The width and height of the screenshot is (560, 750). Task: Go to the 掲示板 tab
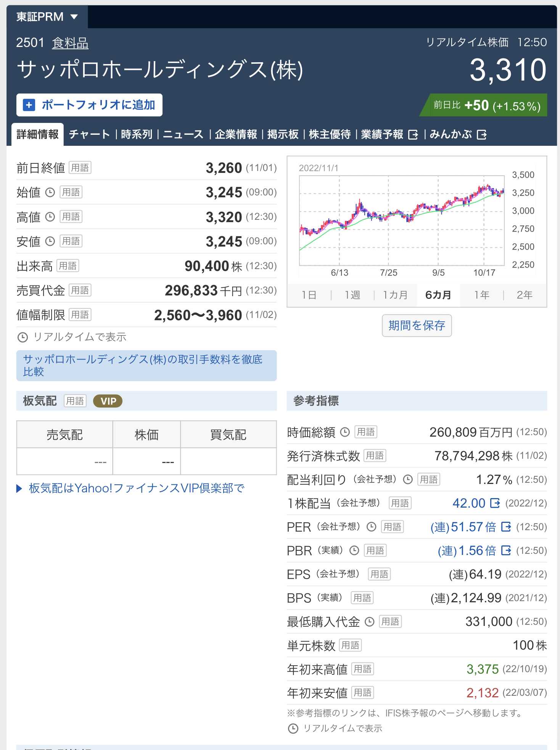[283, 134]
